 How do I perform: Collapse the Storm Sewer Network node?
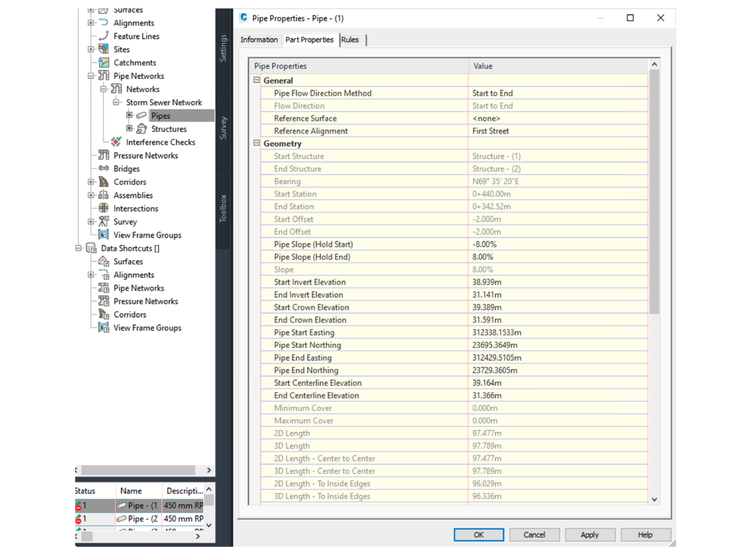coord(116,102)
